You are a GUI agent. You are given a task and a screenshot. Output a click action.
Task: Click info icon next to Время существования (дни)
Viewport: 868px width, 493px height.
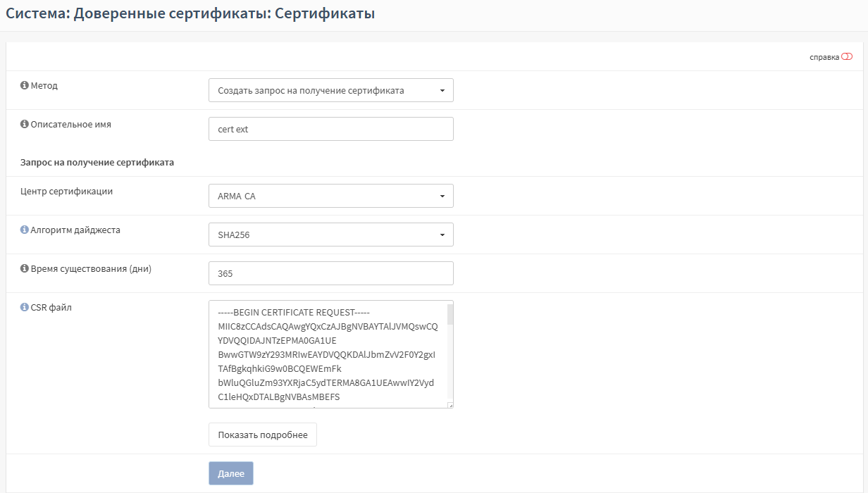pos(24,268)
